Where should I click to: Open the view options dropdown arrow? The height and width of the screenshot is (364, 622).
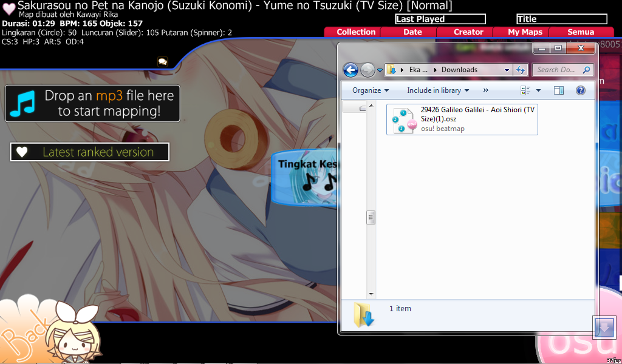538,91
